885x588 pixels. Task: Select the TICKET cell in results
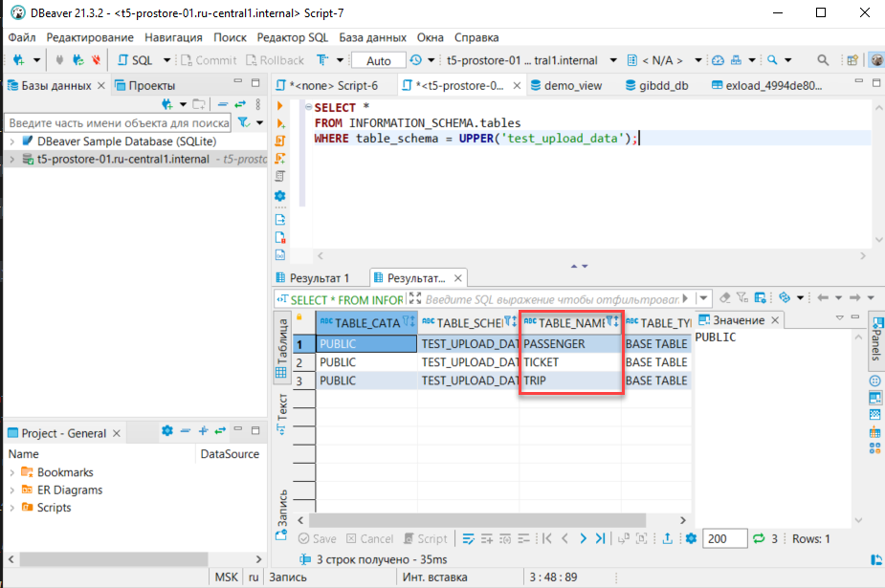[x=571, y=362]
